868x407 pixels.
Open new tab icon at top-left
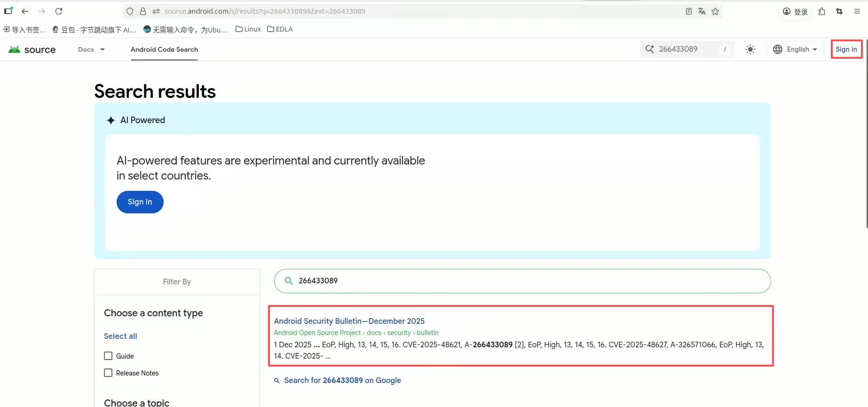pyautogui.click(x=8, y=11)
